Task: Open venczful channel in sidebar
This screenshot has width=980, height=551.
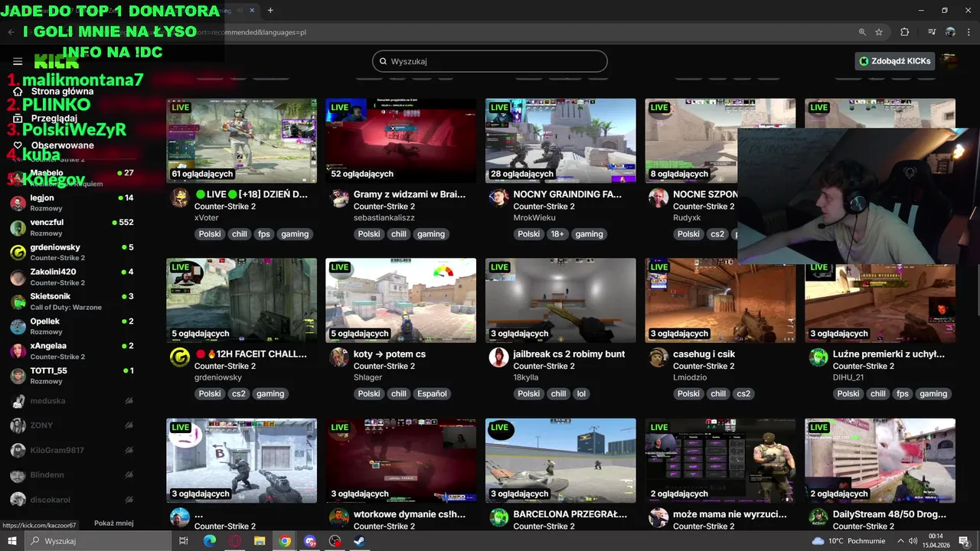Action: (x=72, y=227)
